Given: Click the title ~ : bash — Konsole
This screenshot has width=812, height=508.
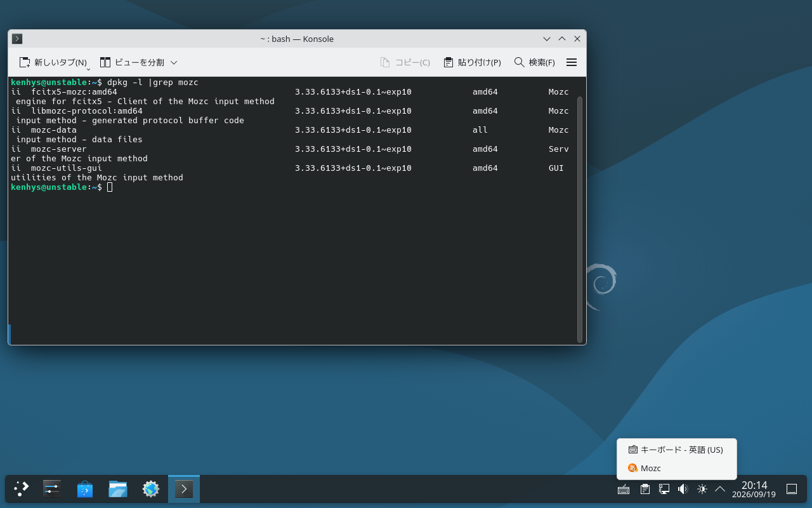Looking at the screenshot, I should point(297,39).
